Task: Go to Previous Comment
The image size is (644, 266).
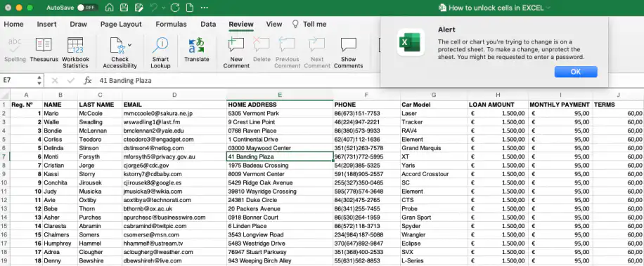Action: tap(287, 53)
